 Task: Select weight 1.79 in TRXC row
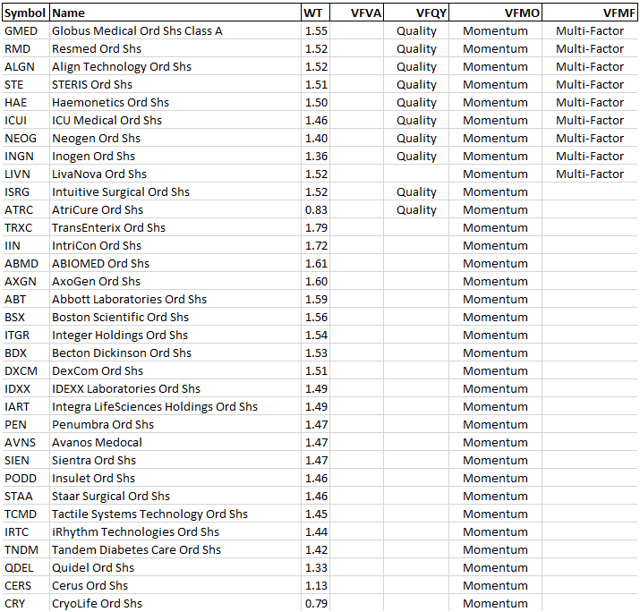(316, 228)
